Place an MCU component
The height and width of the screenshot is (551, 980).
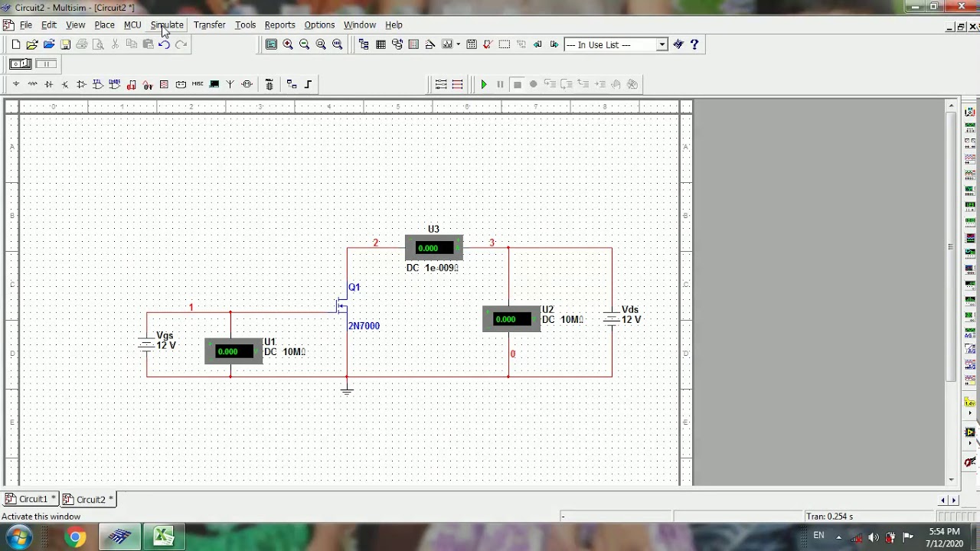click(x=269, y=84)
